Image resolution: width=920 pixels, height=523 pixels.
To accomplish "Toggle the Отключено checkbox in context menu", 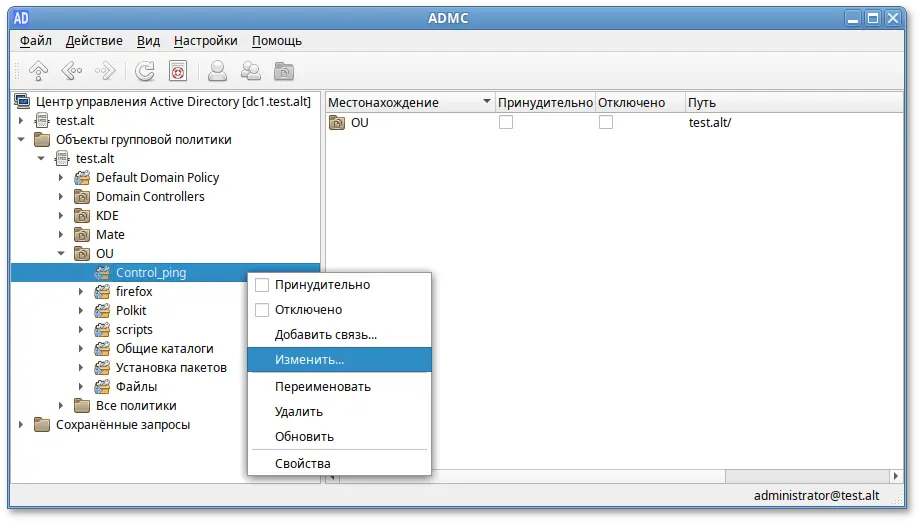I will coord(262,310).
